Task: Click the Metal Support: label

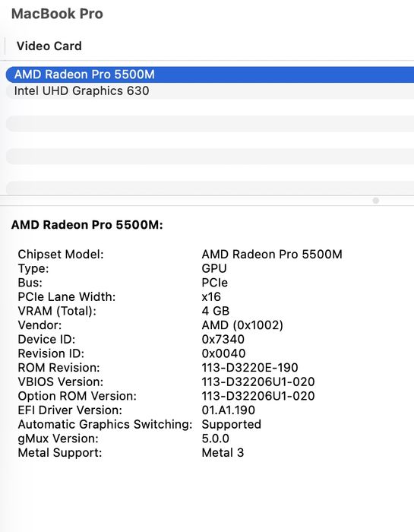Action: (60, 453)
